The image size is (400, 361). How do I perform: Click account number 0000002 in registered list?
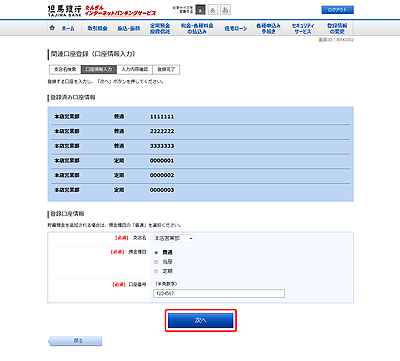(162, 175)
